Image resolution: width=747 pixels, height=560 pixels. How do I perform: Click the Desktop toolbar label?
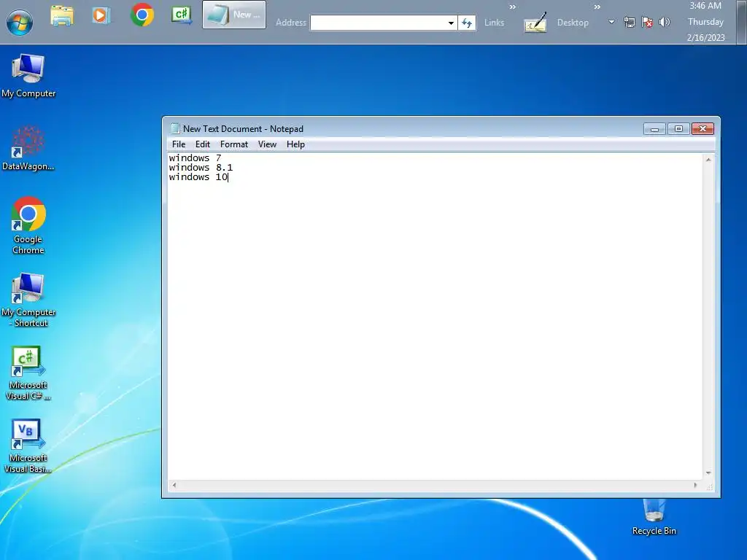[x=573, y=23]
